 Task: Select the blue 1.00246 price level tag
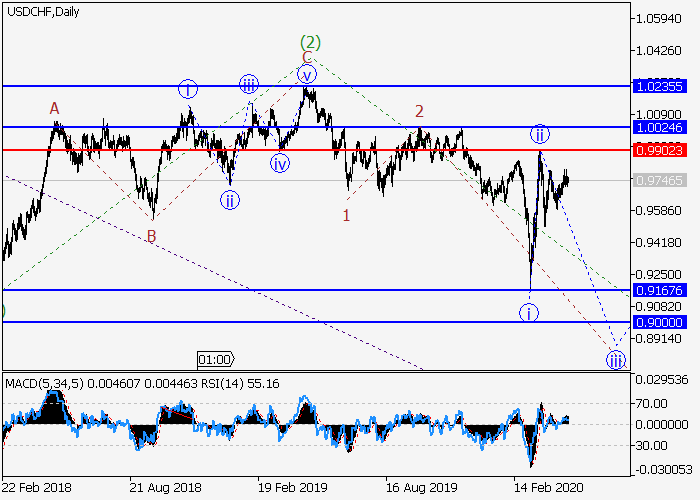(660, 127)
